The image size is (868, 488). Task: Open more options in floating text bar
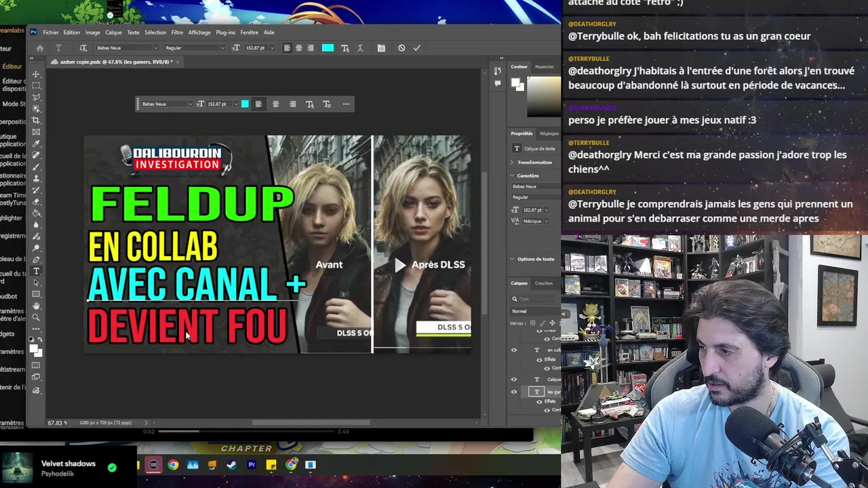point(346,104)
